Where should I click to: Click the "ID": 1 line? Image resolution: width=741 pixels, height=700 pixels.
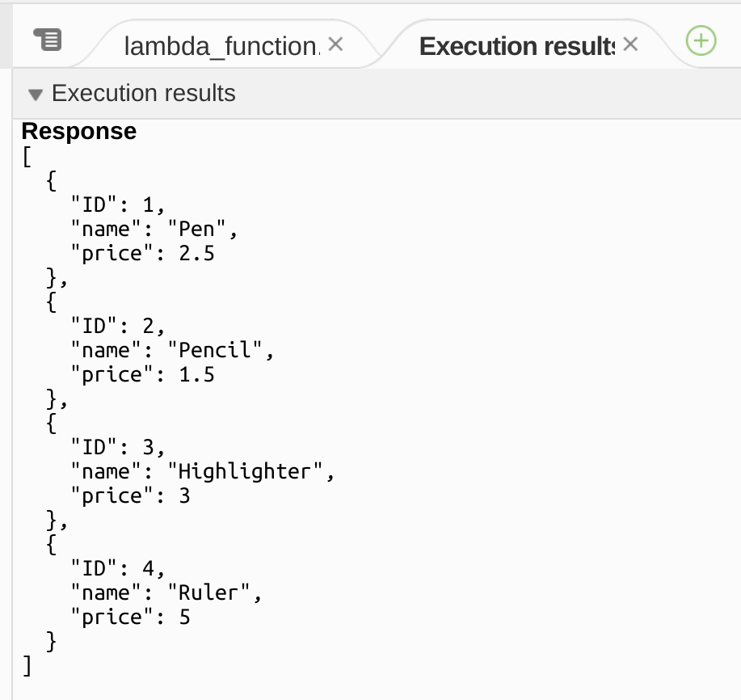[117, 205]
